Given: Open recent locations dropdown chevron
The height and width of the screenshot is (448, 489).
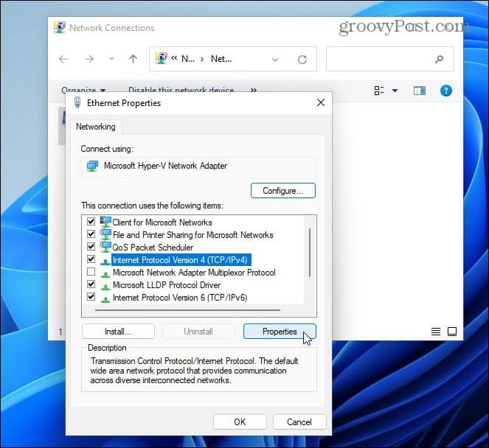Looking at the screenshot, I should (x=111, y=59).
